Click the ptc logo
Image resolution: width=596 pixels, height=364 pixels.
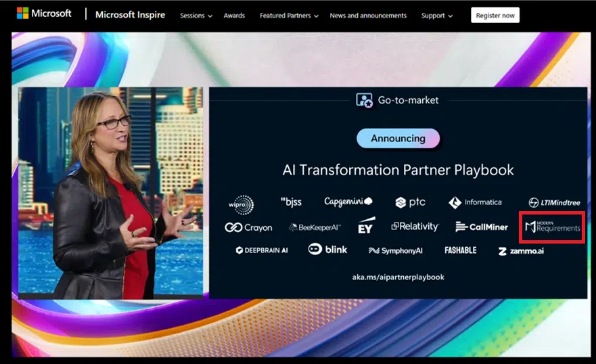(411, 203)
